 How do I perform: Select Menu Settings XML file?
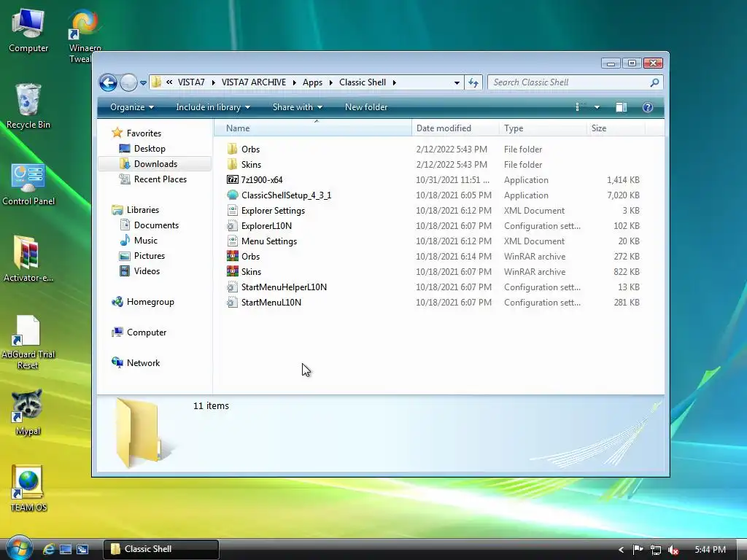point(268,241)
